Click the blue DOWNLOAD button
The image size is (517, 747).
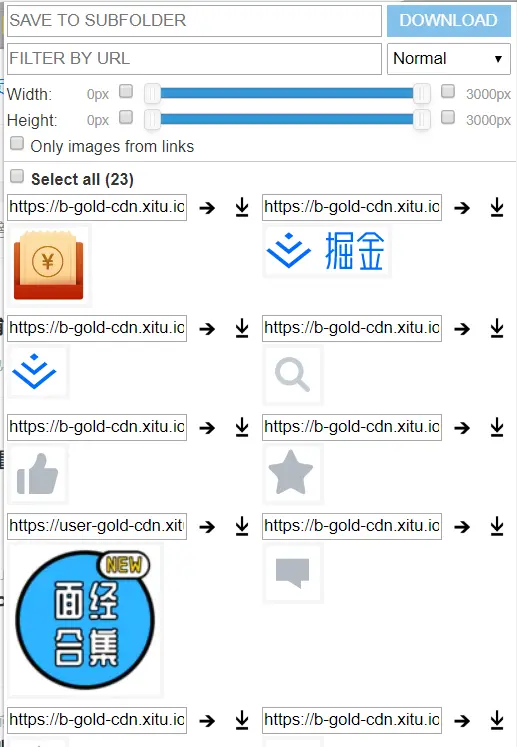click(x=448, y=20)
